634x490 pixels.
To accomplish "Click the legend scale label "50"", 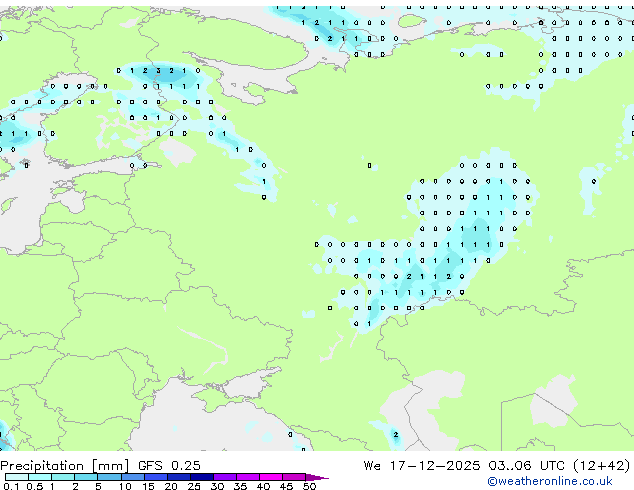I will [310, 486].
